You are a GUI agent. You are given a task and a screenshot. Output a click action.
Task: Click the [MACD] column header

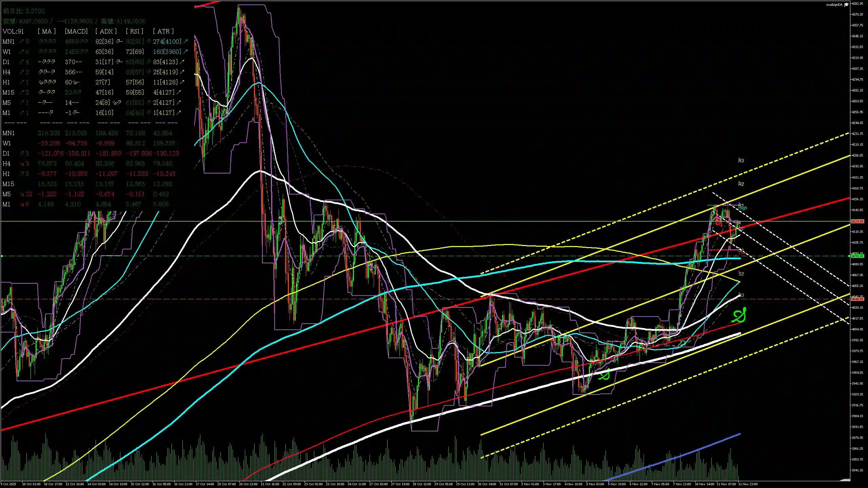76,31
